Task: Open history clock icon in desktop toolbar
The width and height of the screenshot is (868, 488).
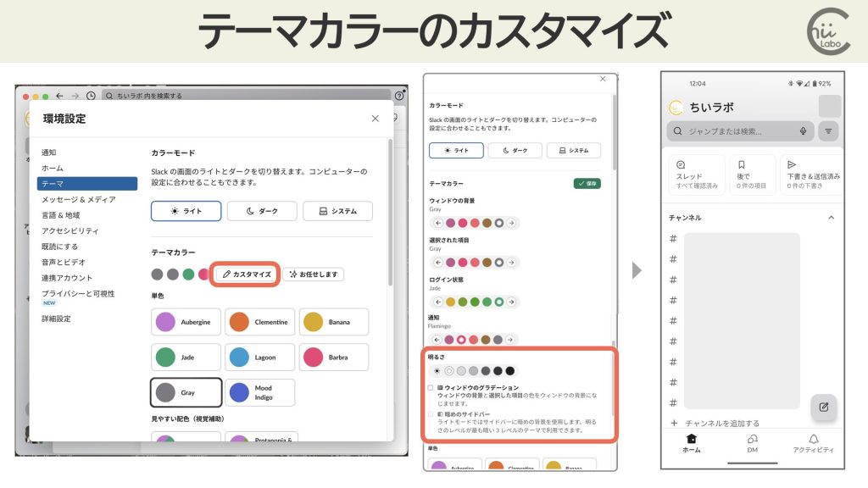Action: pos(91,96)
